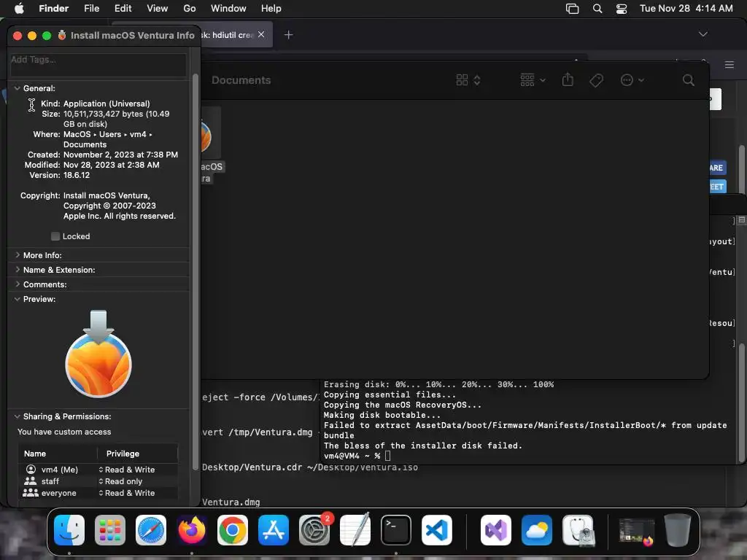Image resolution: width=747 pixels, height=560 pixels.
Task: Open Google Chrome from the dock
Action: tap(233, 530)
